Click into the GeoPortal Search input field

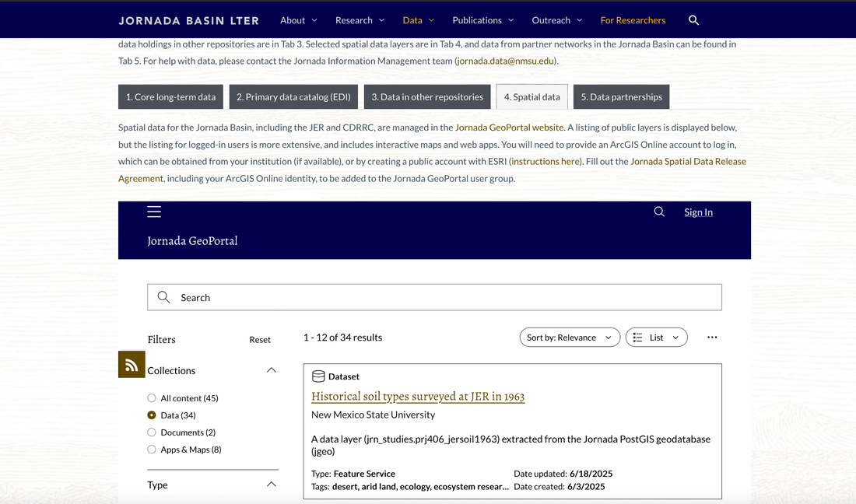[434, 297]
